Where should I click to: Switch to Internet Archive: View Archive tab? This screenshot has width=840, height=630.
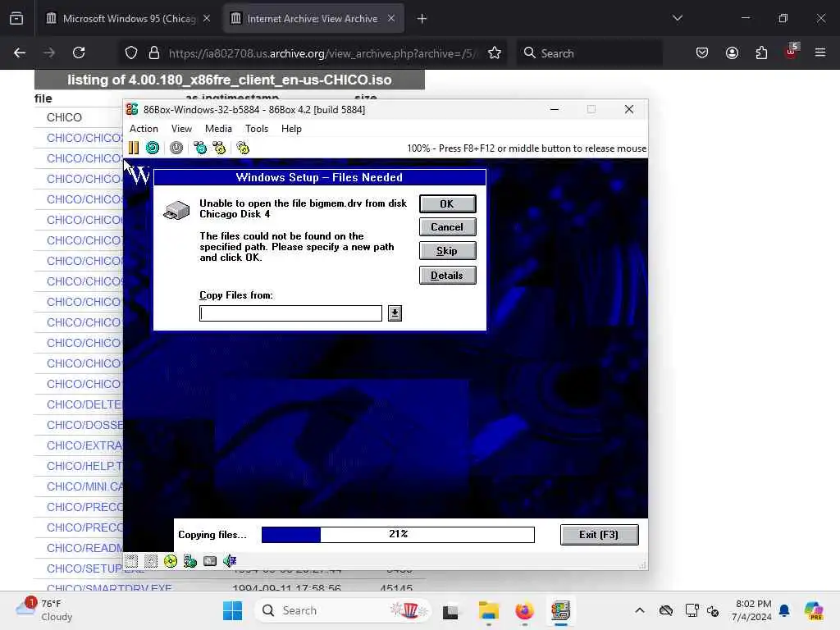pos(313,19)
